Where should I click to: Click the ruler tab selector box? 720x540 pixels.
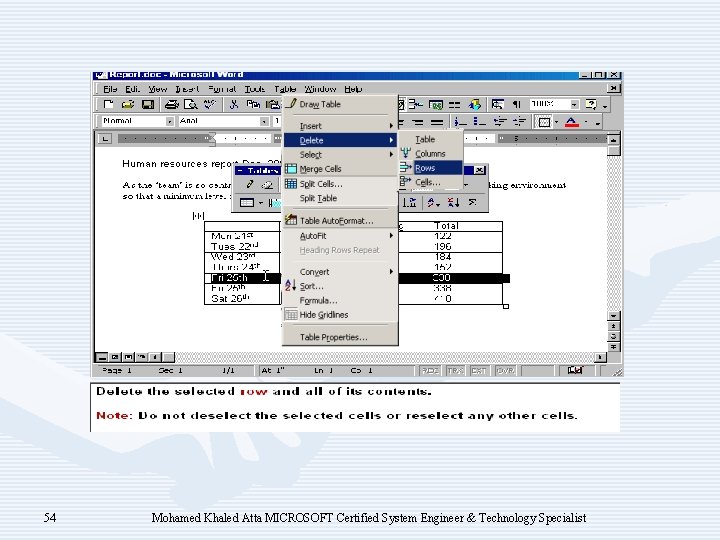(x=105, y=139)
